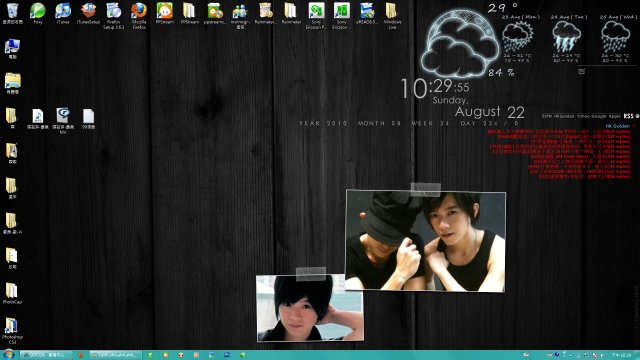The image size is (640, 360).
Task: Open the HK Golden feed title link
Action: (618, 126)
